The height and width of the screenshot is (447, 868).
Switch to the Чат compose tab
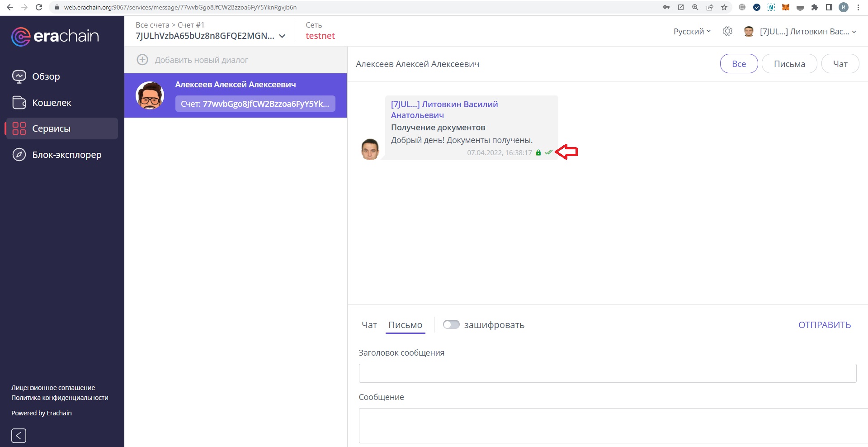pos(369,325)
